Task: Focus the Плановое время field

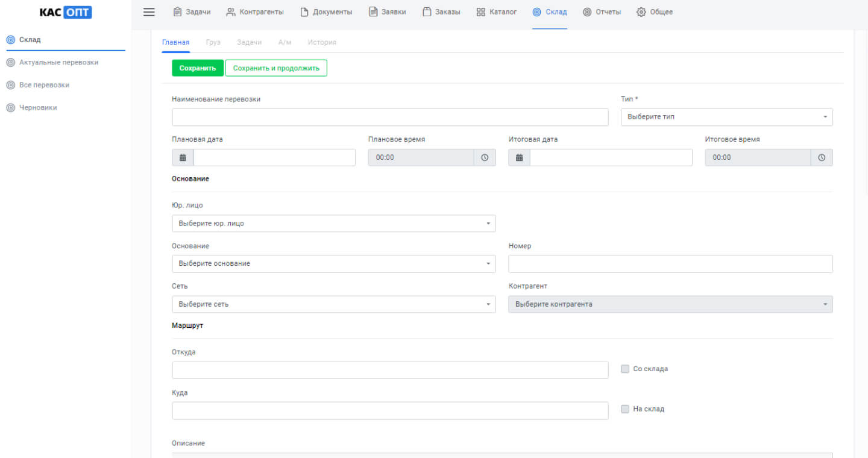Action: [421, 157]
